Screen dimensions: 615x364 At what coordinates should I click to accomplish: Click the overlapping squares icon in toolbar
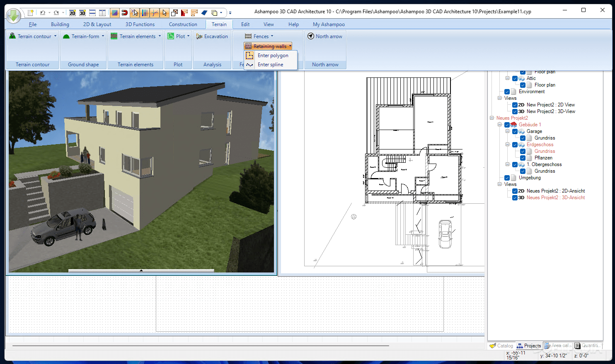(x=174, y=13)
